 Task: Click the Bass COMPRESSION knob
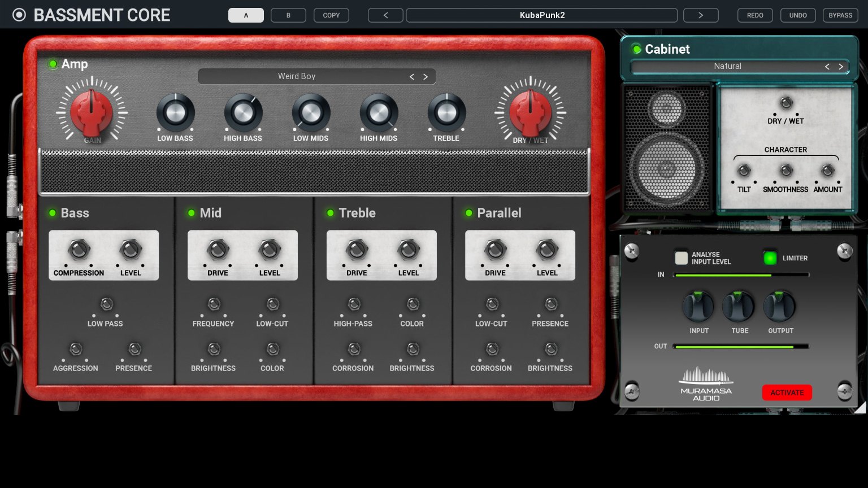(79, 249)
